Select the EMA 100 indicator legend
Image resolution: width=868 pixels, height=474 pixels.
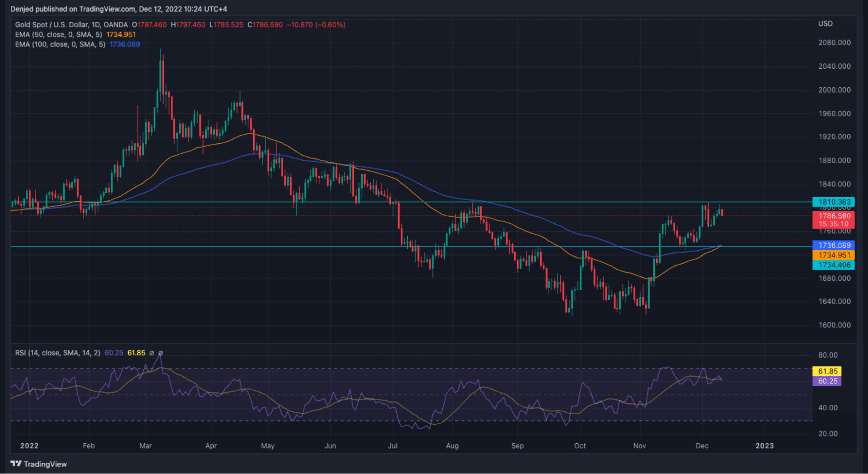coord(60,44)
